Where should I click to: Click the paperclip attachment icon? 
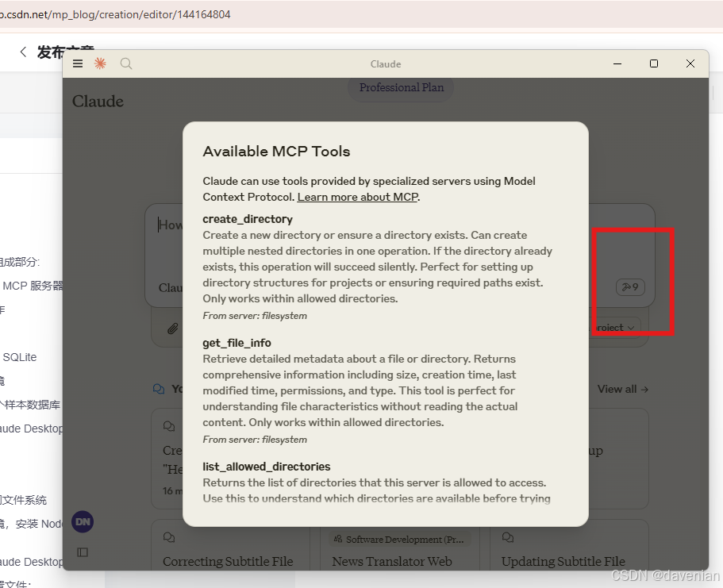click(172, 329)
